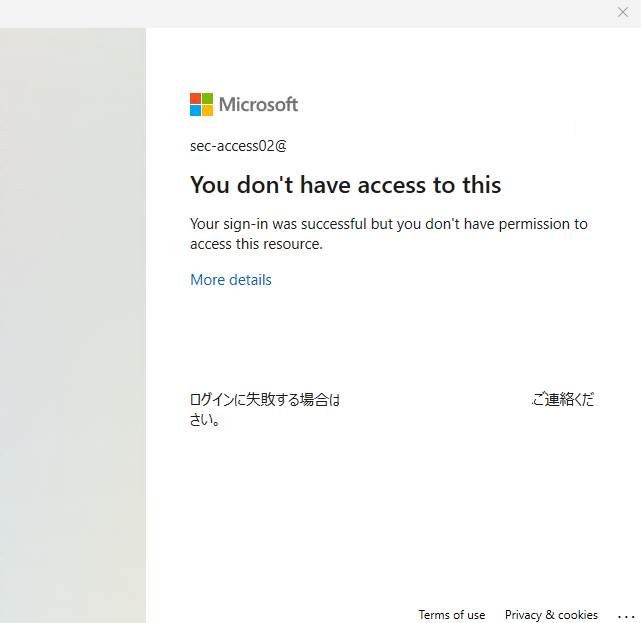Click the 'Your sign-in was successful' message
The image size is (641, 623).
(389, 234)
